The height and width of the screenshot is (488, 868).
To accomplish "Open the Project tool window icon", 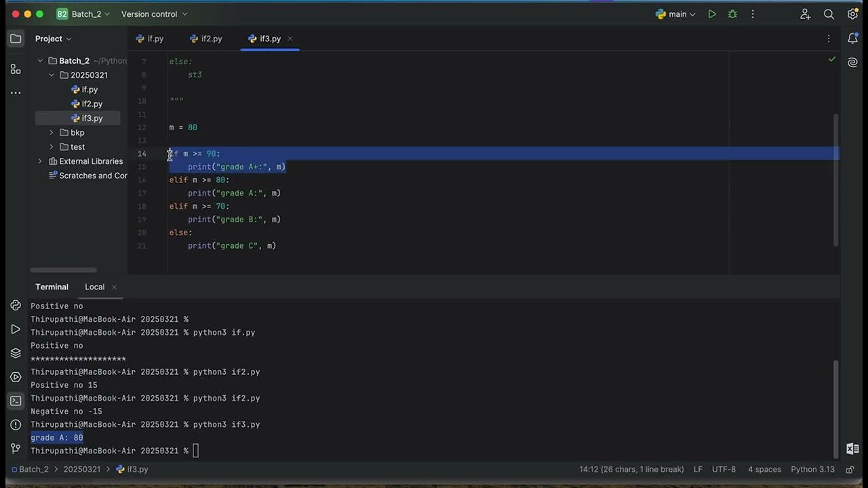I will pyautogui.click(x=16, y=39).
